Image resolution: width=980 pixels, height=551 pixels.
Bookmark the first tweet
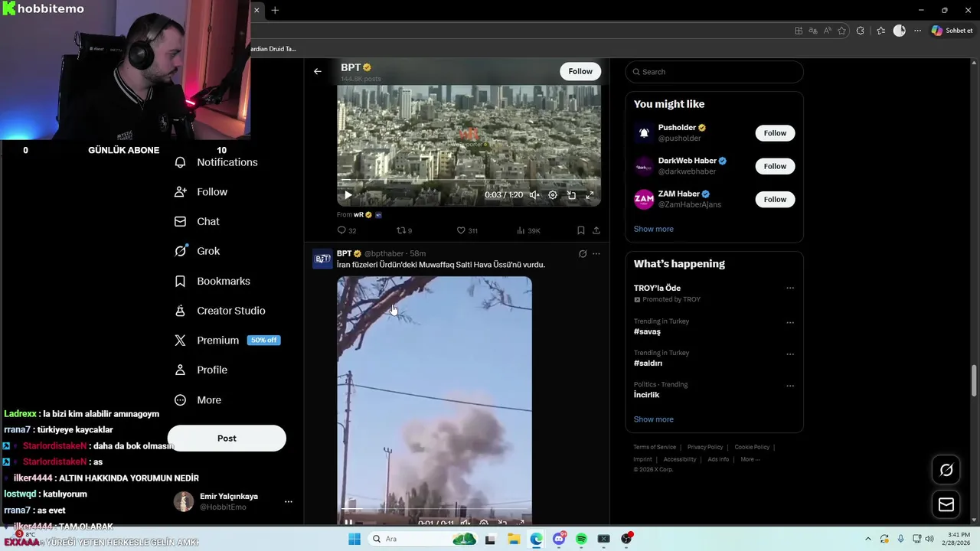click(580, 230)
